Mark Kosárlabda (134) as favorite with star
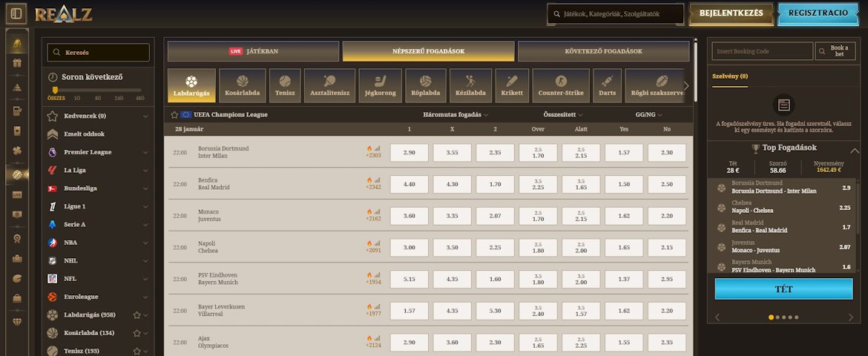The height and width of the screenshot is (356, 868). click(137, 334)
